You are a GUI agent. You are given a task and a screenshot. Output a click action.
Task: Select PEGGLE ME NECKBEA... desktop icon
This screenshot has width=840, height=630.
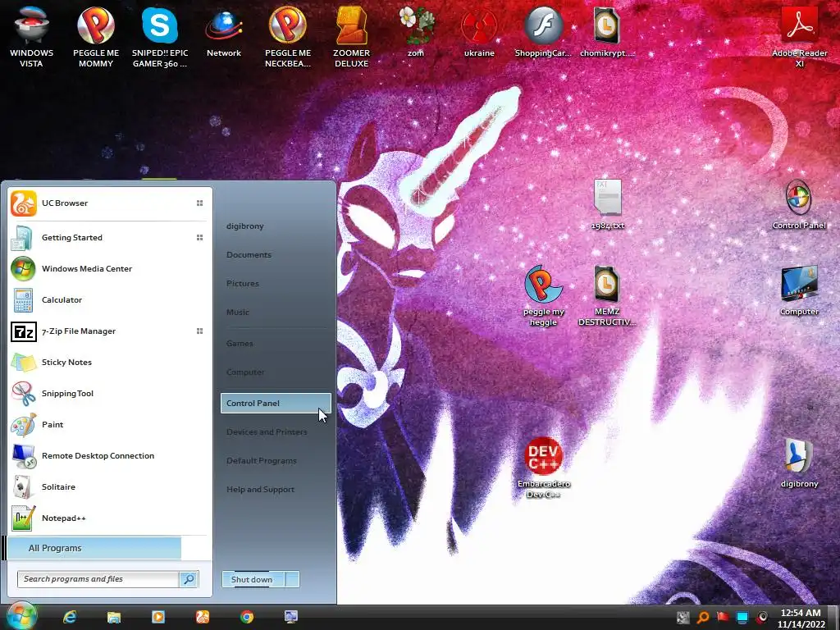pyautogui.click(x=288, y=36)
